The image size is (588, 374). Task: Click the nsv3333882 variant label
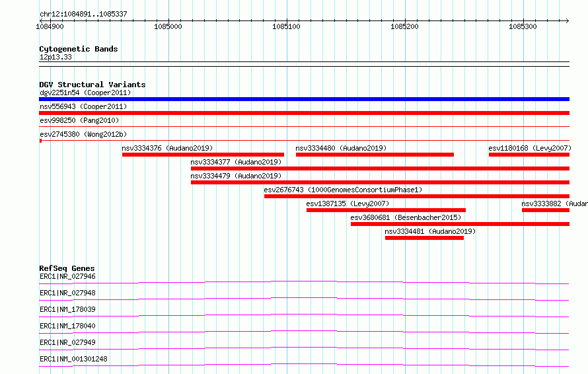554,204
